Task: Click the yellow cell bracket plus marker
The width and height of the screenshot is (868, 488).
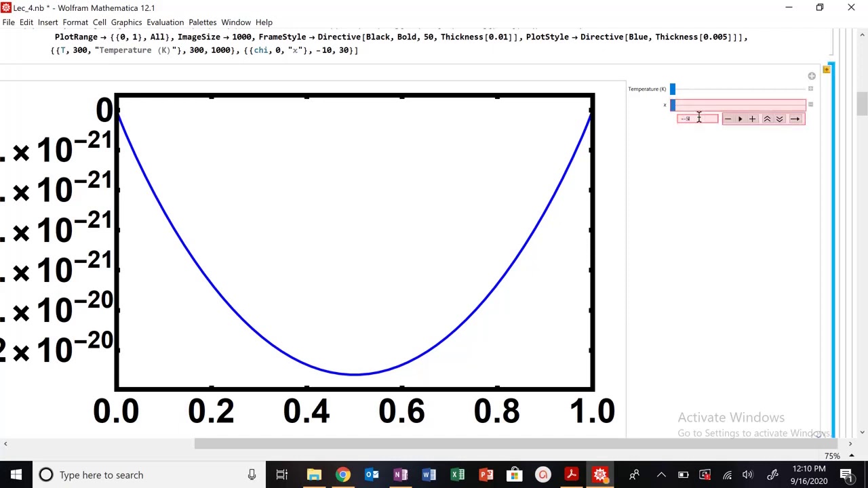Action: pos(826,69)
